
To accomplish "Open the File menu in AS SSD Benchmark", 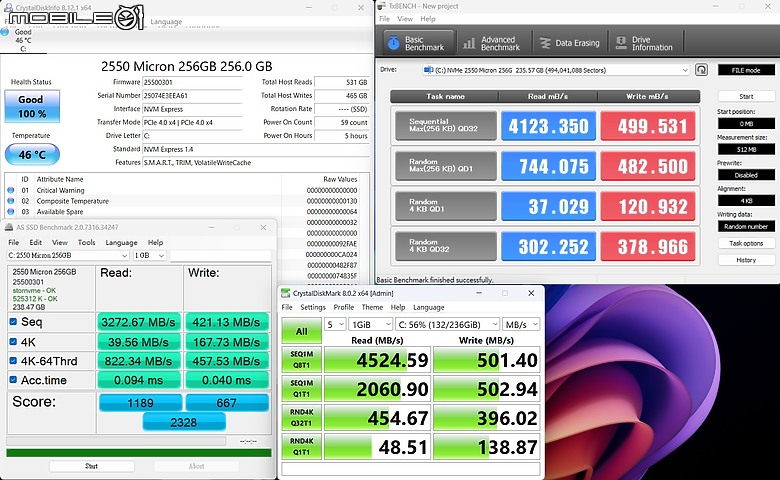I will (x=14, y=242).
